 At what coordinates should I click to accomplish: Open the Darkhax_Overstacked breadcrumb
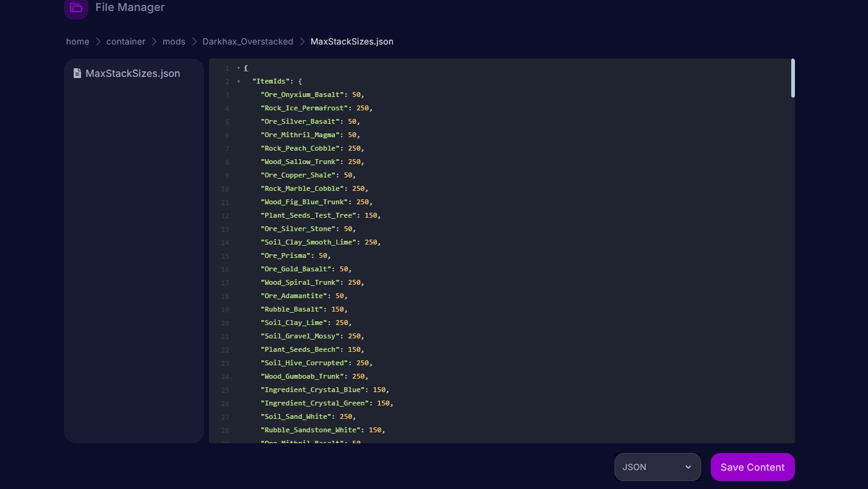pyautogui.click(x=247, y=41)
